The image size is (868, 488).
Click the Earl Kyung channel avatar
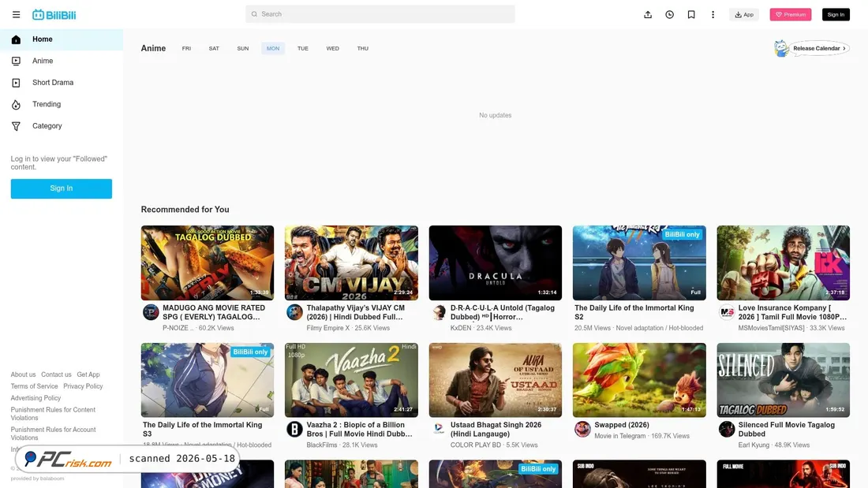tap(727, 430)
